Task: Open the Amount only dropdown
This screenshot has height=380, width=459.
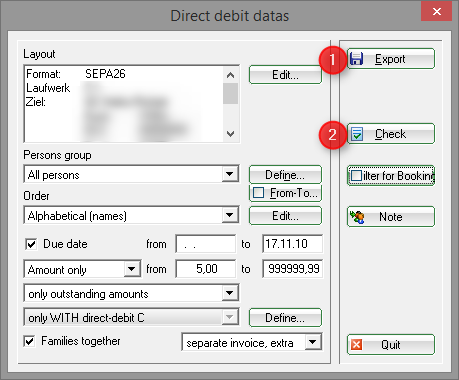Action: point(132,269)
